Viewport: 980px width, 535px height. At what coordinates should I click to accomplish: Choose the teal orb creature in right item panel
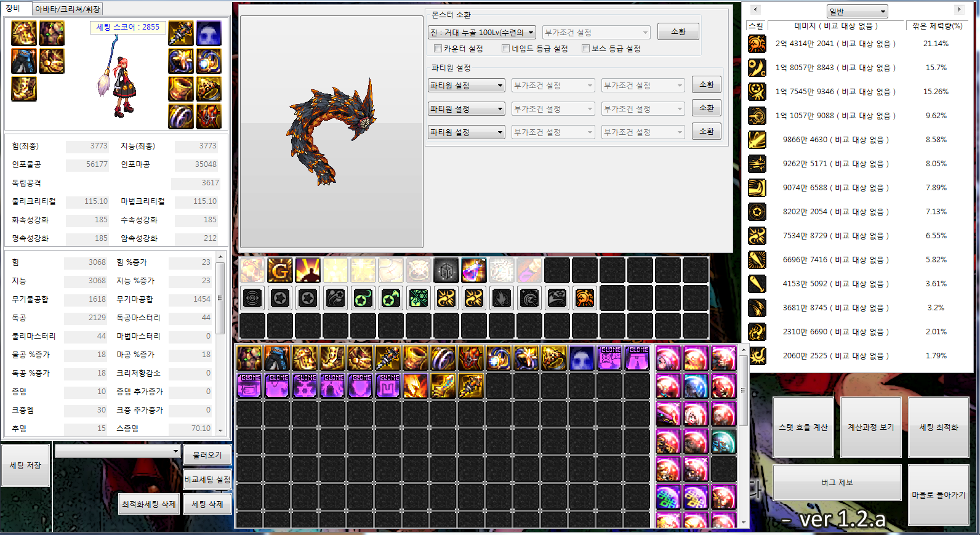tap(723, 442)
